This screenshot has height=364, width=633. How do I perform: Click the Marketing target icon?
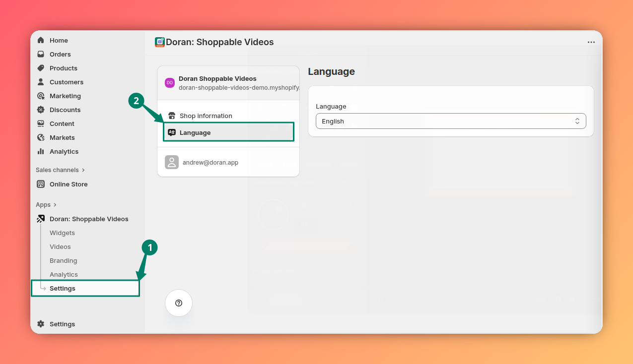click(41, 96)
